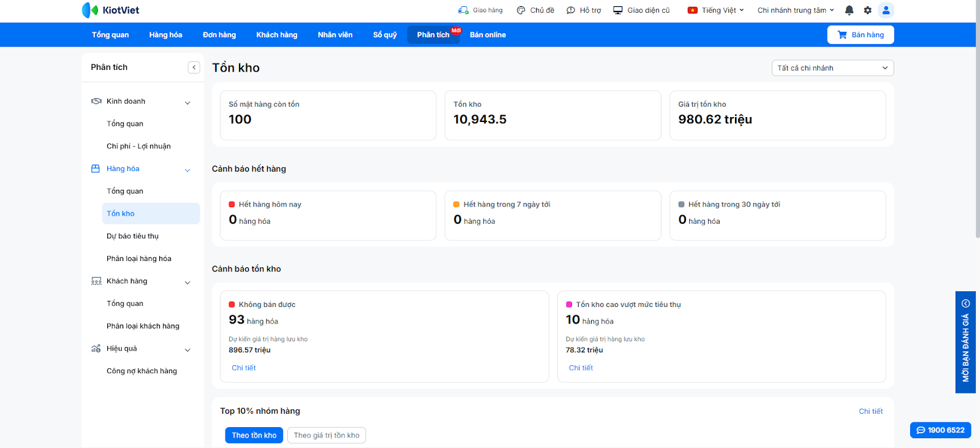Viewport: 980px width, 448px height.
Task: Open the Chi nhánh trung tâm selector
Action: click(795, 10)
